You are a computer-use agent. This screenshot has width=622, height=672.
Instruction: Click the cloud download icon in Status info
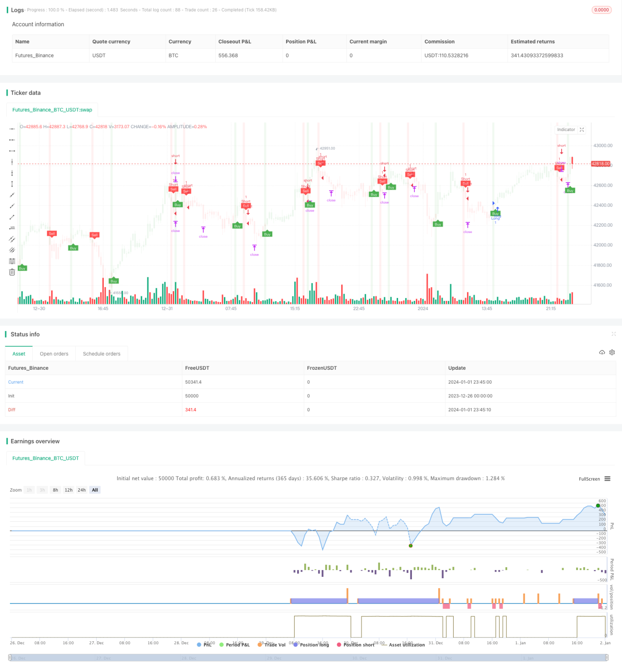click(602, 353)
